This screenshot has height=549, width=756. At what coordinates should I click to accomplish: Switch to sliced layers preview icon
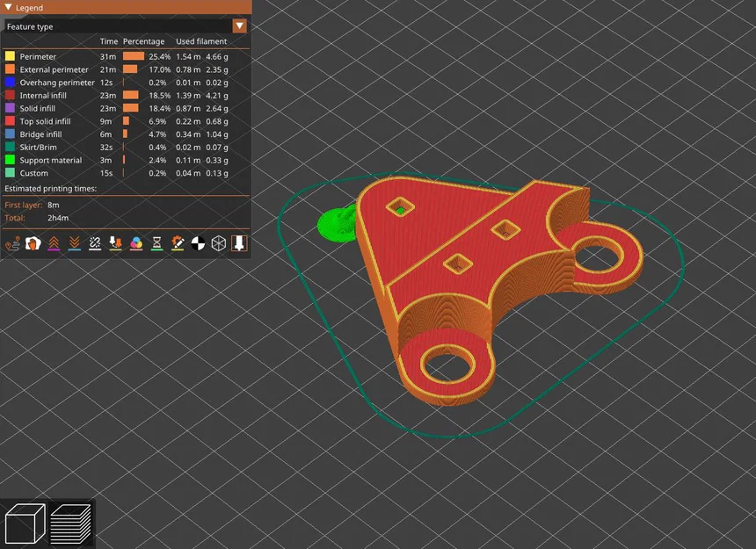[x=71, y=524]
